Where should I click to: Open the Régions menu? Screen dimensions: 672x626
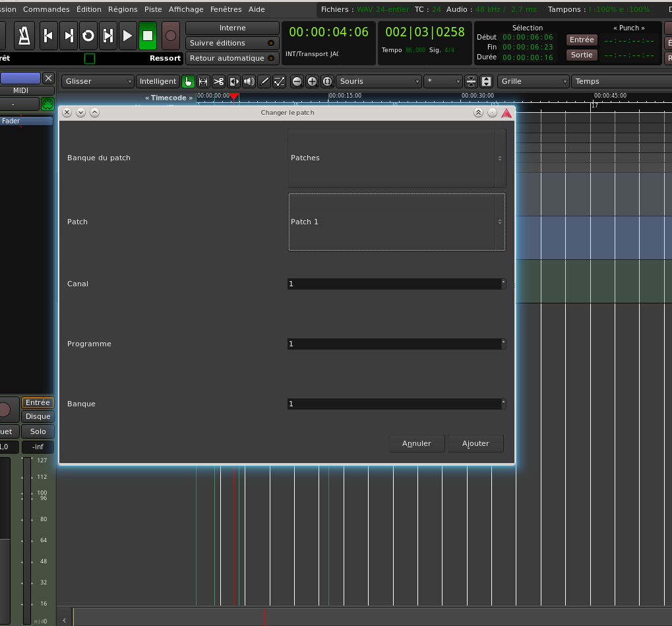pyautogui.click(x=123, y=9)
